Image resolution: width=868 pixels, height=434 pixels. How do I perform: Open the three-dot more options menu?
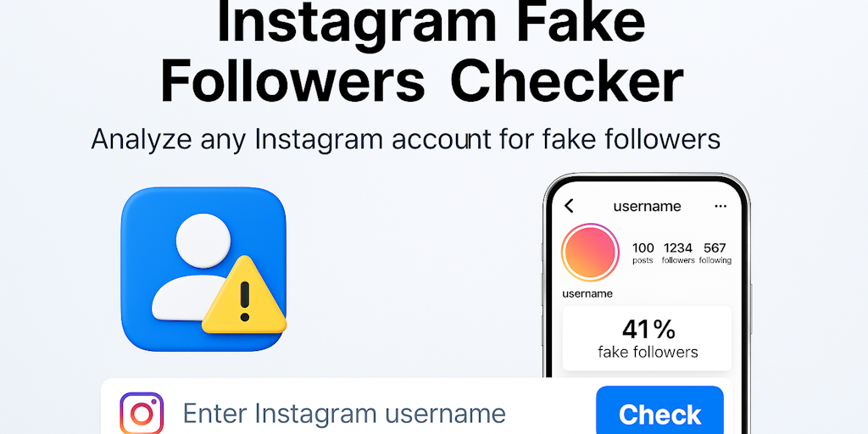tap(721, 206)
